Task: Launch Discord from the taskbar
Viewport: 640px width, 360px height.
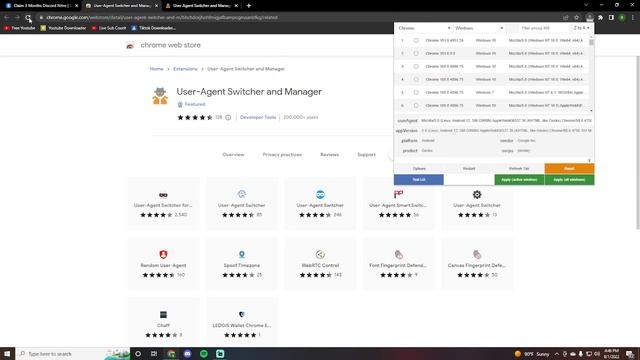Action: point(187,354)
